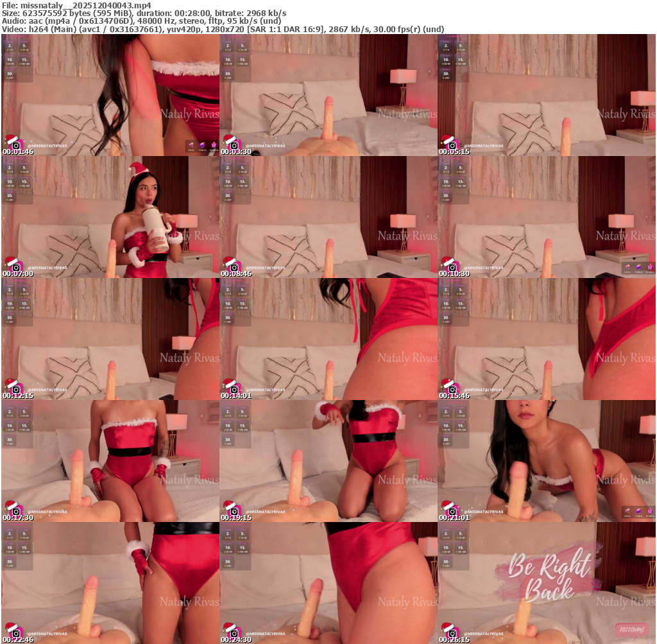Open the thumbnail timestamped 00:03:30
This screenshot has height=644, width=657.
[328, 95]
